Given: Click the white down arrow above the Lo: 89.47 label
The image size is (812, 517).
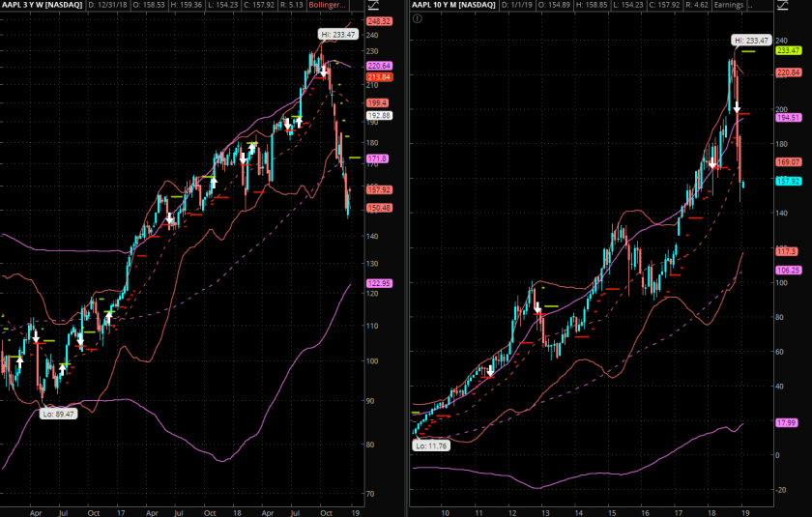Looking at the screenshot, I should point(36,337).
